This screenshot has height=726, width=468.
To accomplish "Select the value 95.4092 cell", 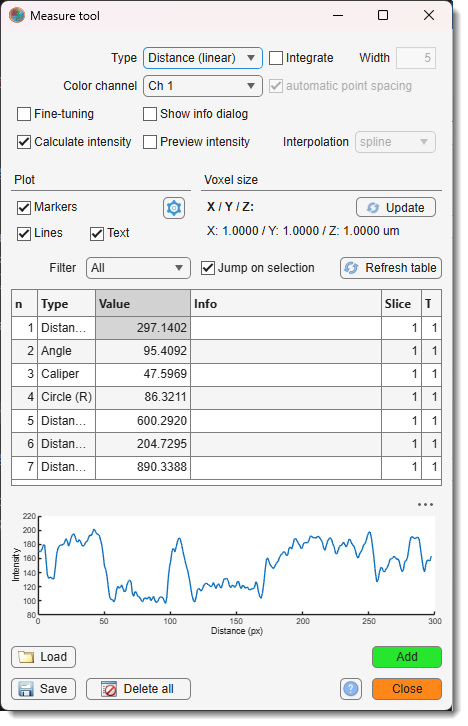I will tap(143, 351).
